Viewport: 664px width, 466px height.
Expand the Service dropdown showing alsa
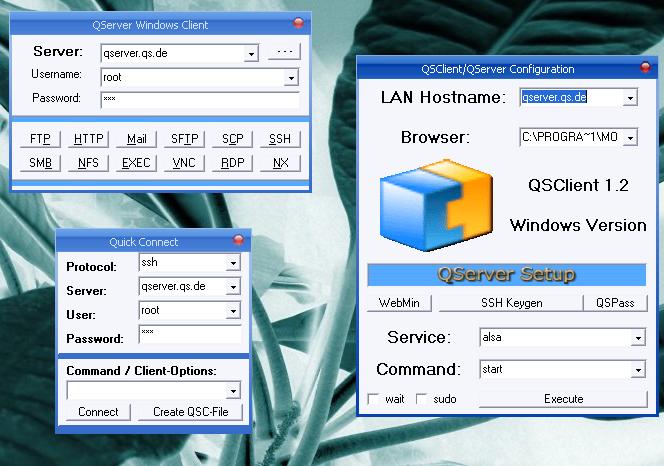(638, 338)
